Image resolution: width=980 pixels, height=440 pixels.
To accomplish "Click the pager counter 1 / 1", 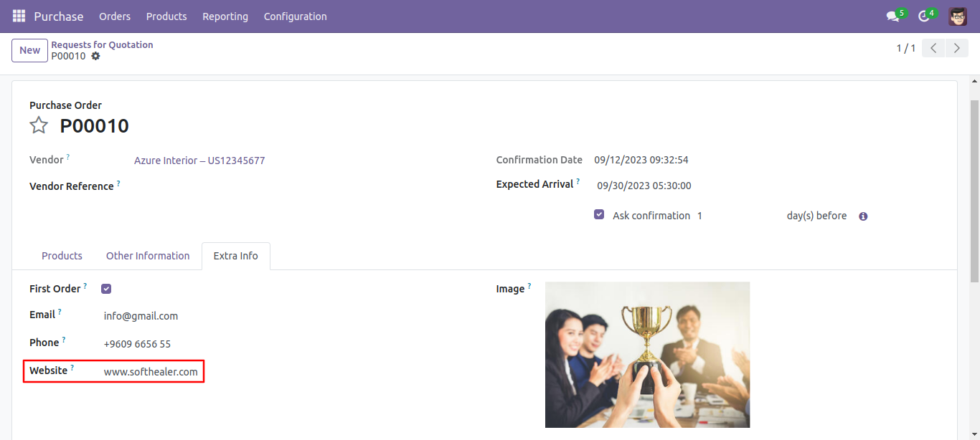I will 906,48.
